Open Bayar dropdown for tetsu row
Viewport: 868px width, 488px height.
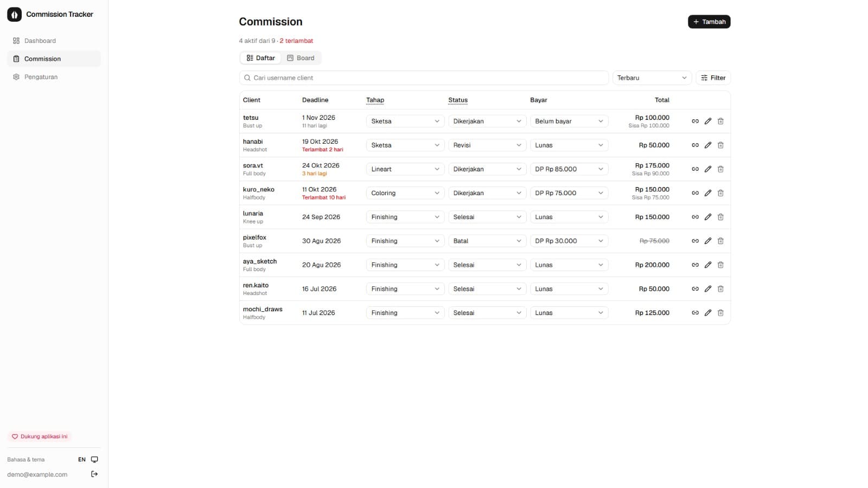(569, 121)
